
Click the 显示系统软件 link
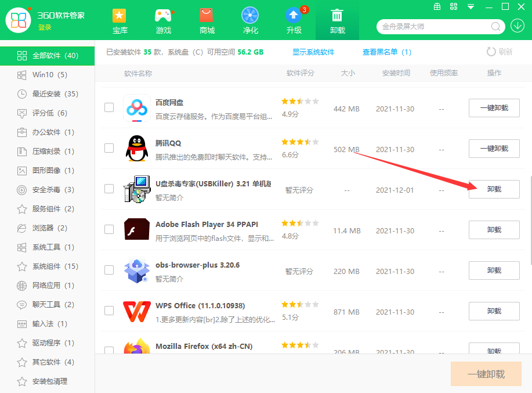tap(313, 52)
